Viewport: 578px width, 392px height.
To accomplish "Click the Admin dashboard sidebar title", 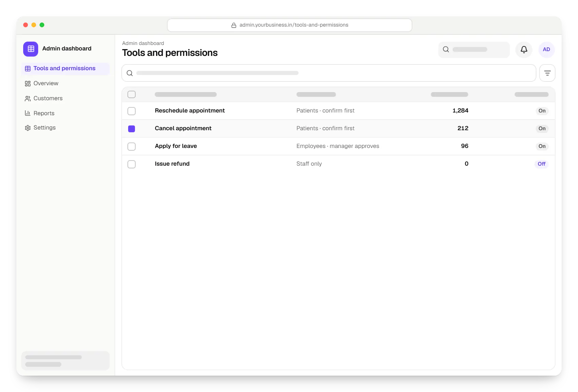I will point(67,48).
